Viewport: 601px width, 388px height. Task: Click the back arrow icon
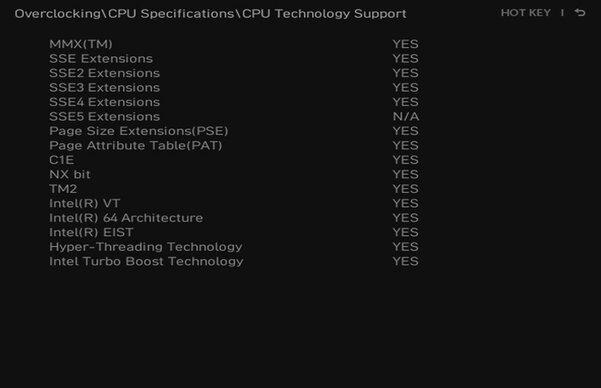click(580, 13)
